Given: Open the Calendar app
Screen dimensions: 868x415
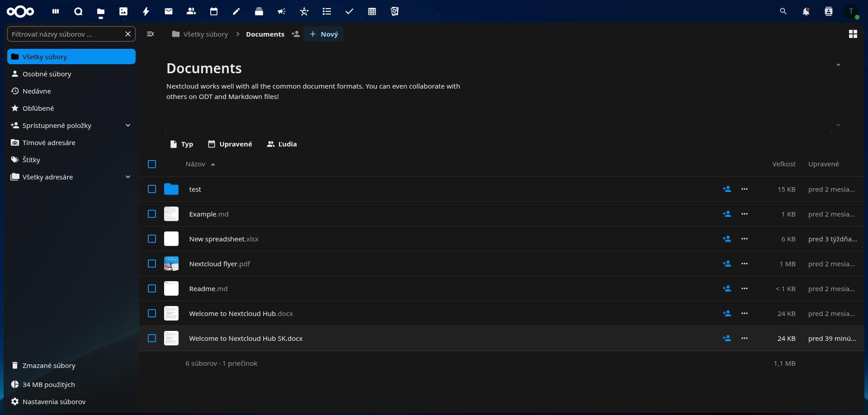Looking at the screenshot, I should 214,11.
